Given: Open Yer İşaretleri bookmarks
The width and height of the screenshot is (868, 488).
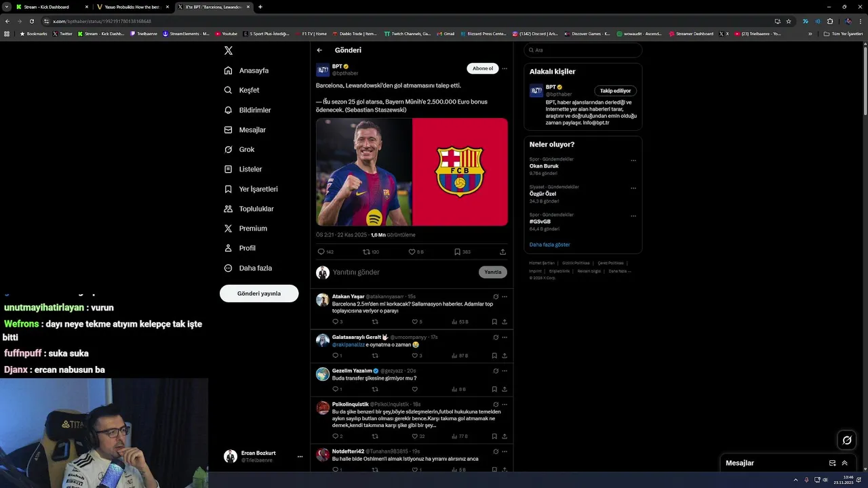Looking at the screenshot, I should (251, 189).
